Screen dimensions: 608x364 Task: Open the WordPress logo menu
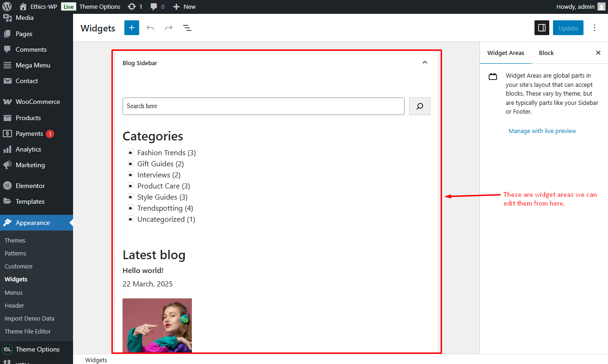coord(7,6)
